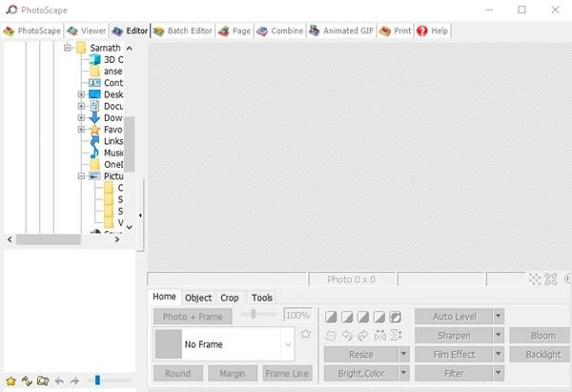Expand the Desktop folder tree node

82,94
